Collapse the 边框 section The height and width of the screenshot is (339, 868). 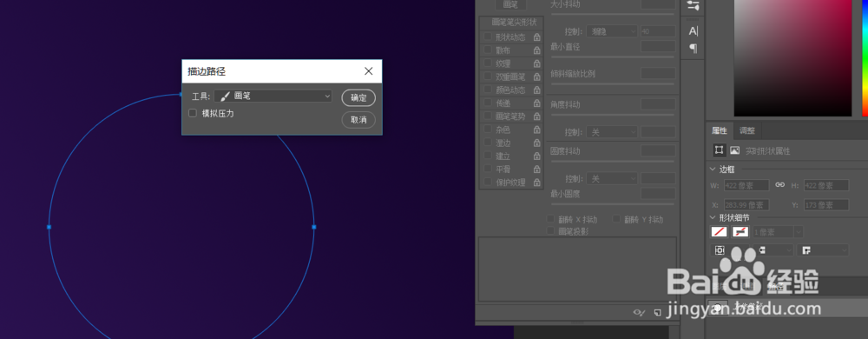[713, 169]
